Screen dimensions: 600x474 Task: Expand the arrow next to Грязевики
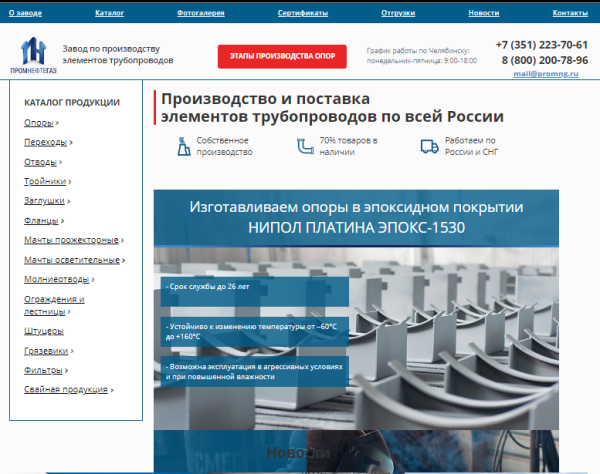coord(72,351)
